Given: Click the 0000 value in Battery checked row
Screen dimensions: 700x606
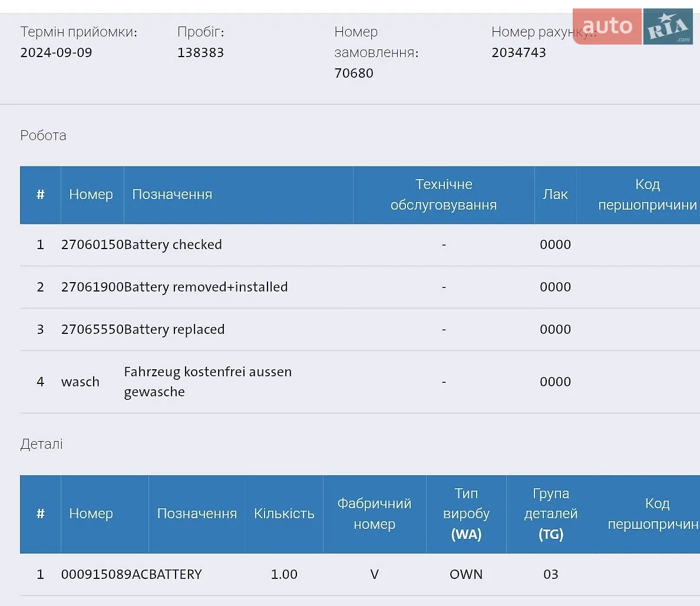Looking at the screenshot, I should coord(556,244).
